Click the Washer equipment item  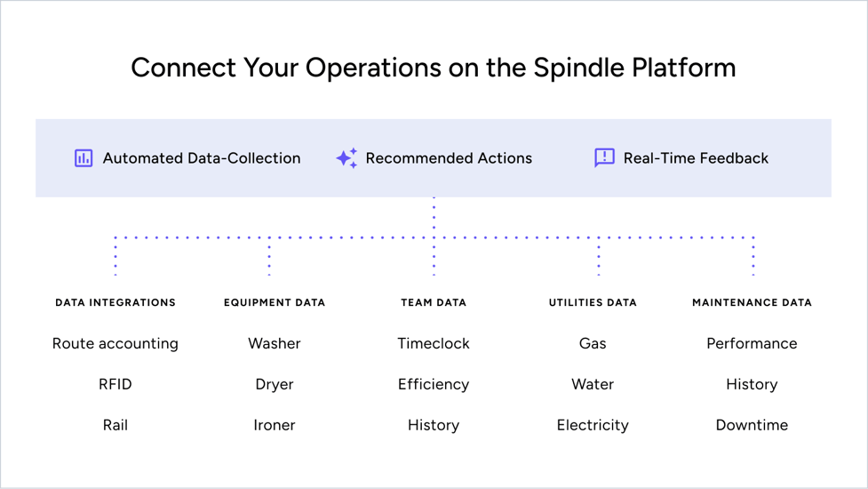[x=275, y=343]
